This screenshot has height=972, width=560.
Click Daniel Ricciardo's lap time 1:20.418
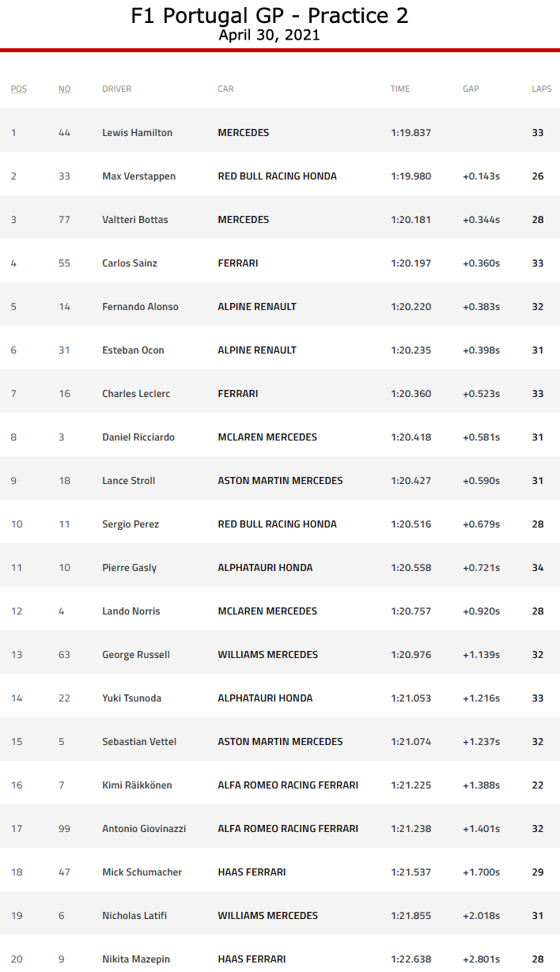[411, 437]
